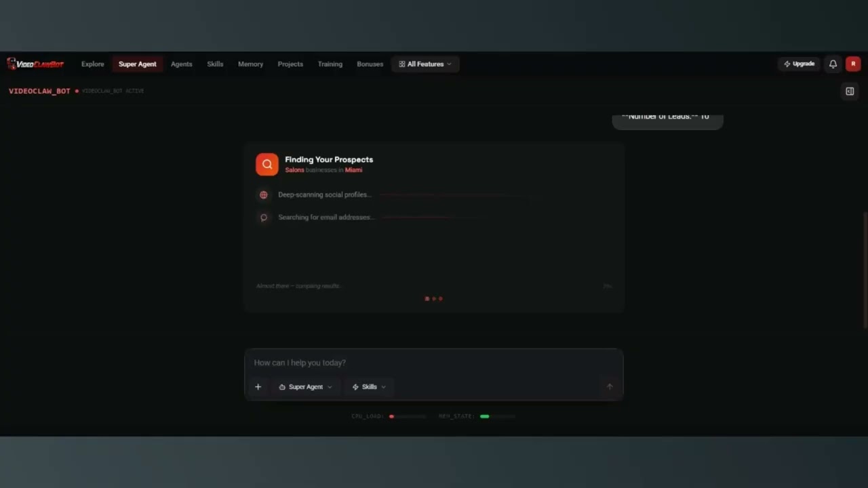Focus the 'How can I help you today?' field
868x488 pixels.
(x=434, y=363)
